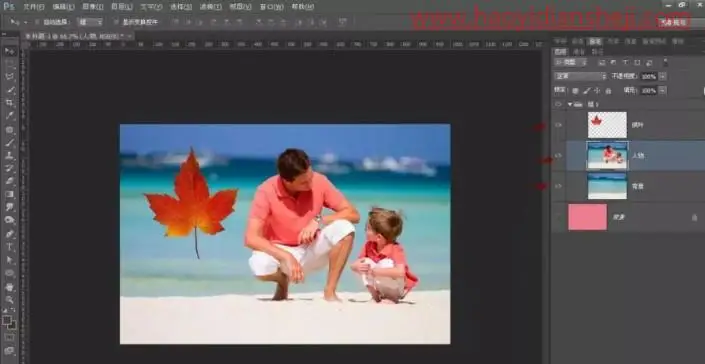Filter layers by pixel layer icon
705x364 pixels.
[x=602, y=62]
